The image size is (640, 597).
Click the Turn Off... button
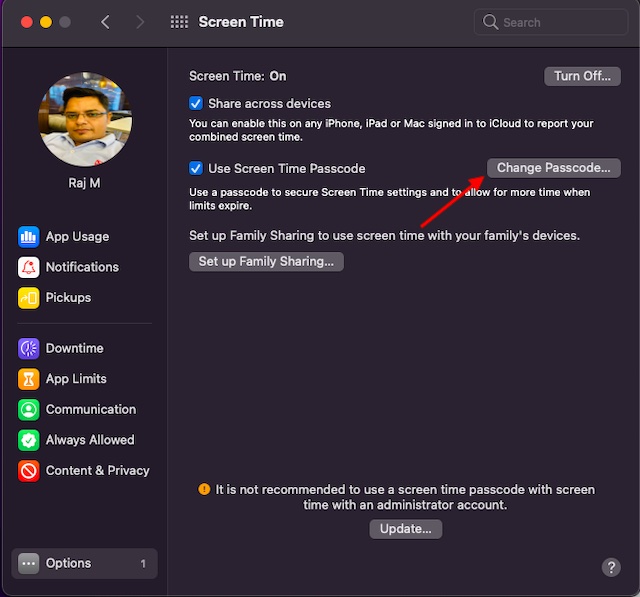(x=582, y=76)
